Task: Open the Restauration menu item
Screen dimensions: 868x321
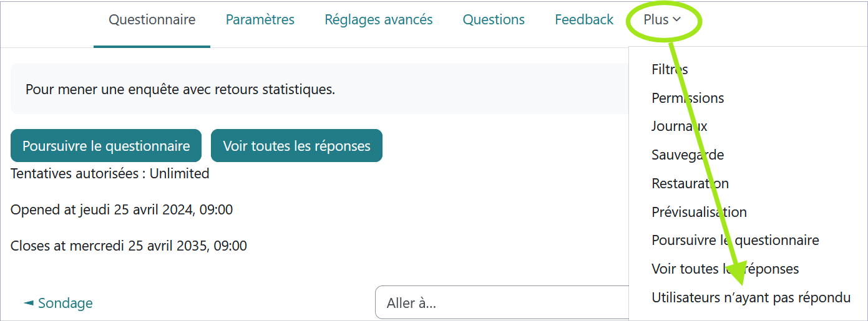Action: [x=690, y=183]
